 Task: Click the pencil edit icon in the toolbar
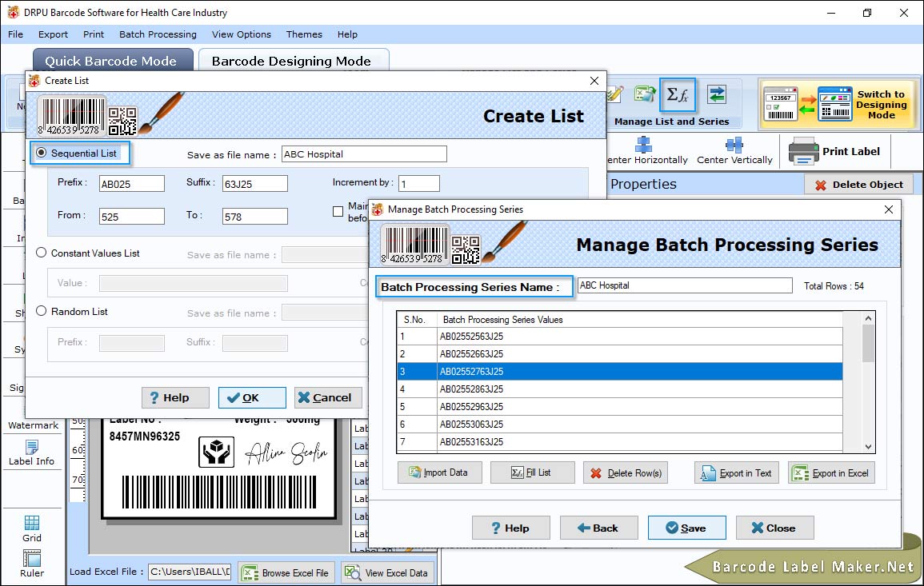pos(614,94)
